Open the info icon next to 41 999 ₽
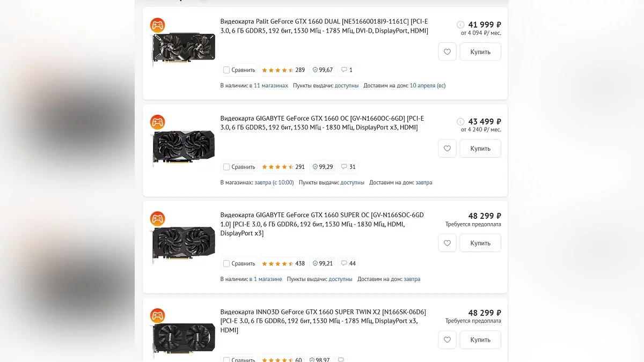Viewport: 644px width, 362px height. 460,25
